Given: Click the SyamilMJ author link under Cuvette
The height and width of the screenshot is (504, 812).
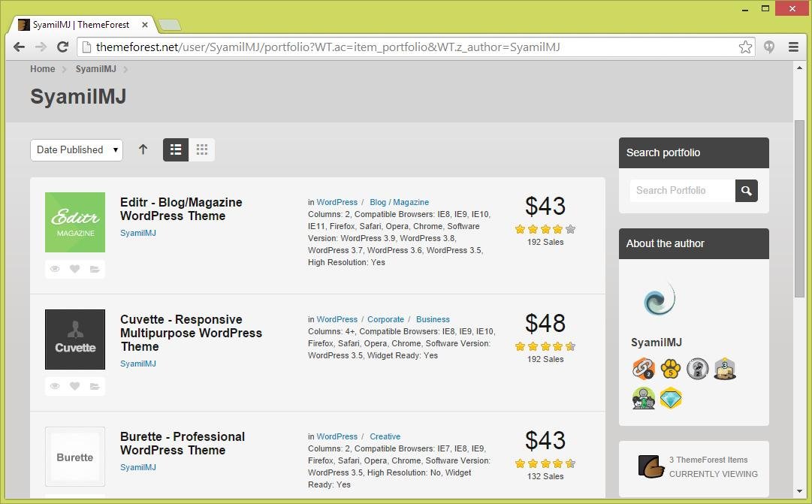Looking at the screenshot, I should pyautogui.click(x=138, y=364).
